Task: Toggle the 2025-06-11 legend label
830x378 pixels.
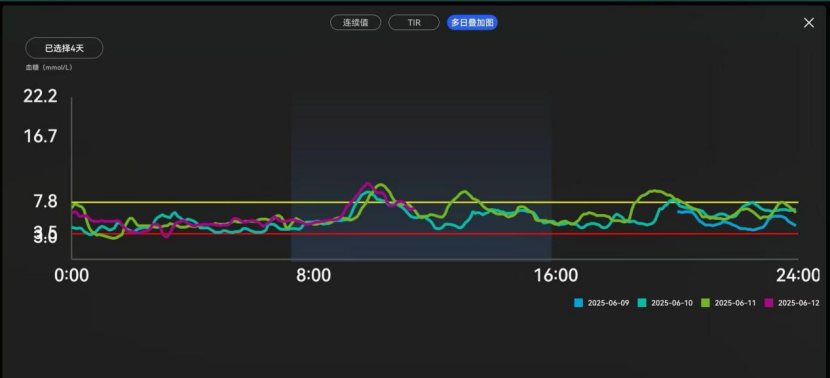Action: (x=735, y=303)
